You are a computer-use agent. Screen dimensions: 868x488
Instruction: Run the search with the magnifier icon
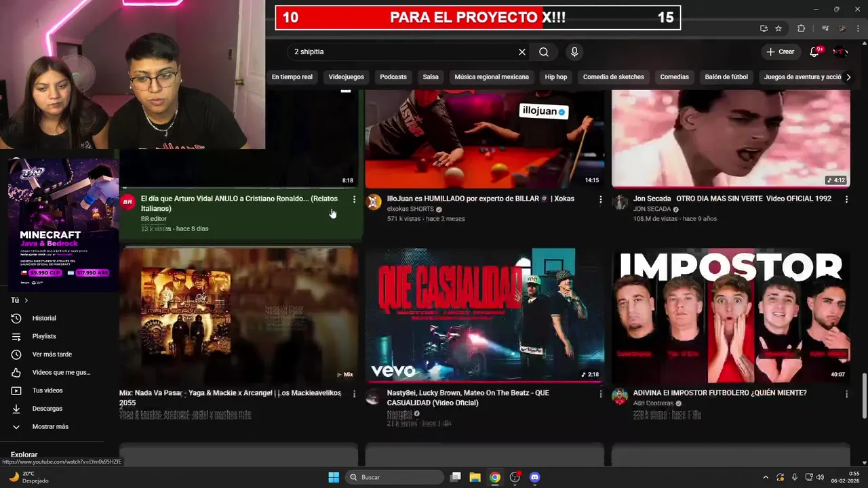click(x=544, y=52)
